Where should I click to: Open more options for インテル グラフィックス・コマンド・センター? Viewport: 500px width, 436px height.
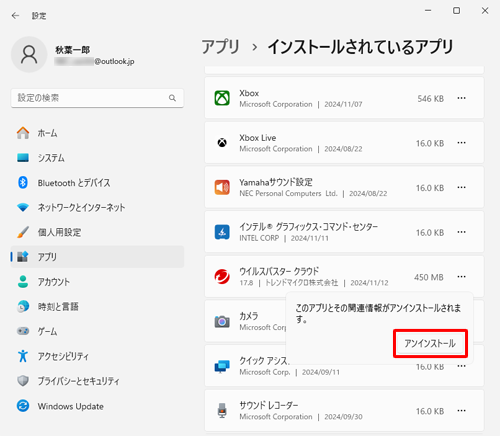pyautogui.click(x=462, y=232)
